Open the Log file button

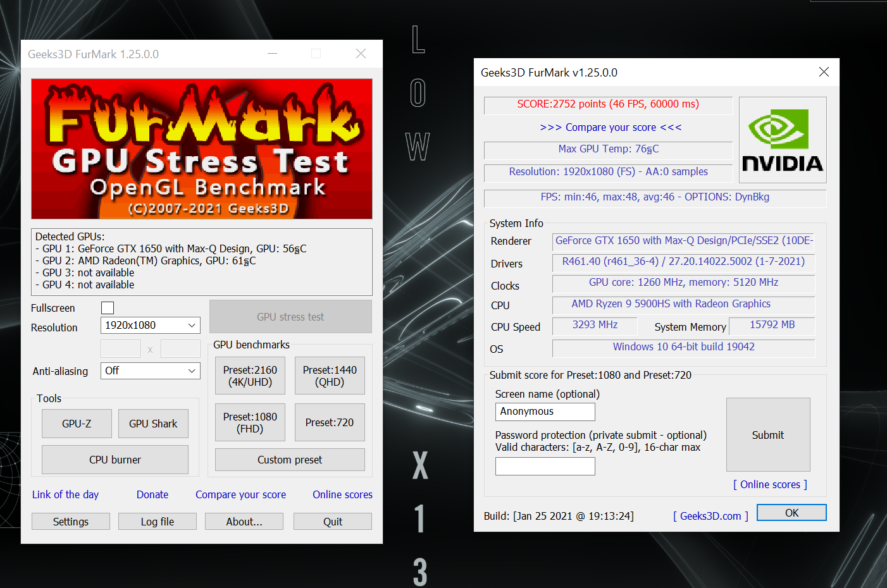158,522
